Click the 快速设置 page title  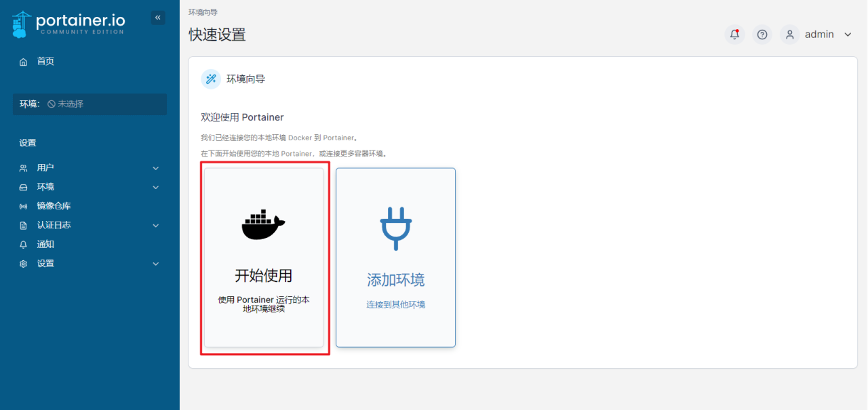point(217,35)
